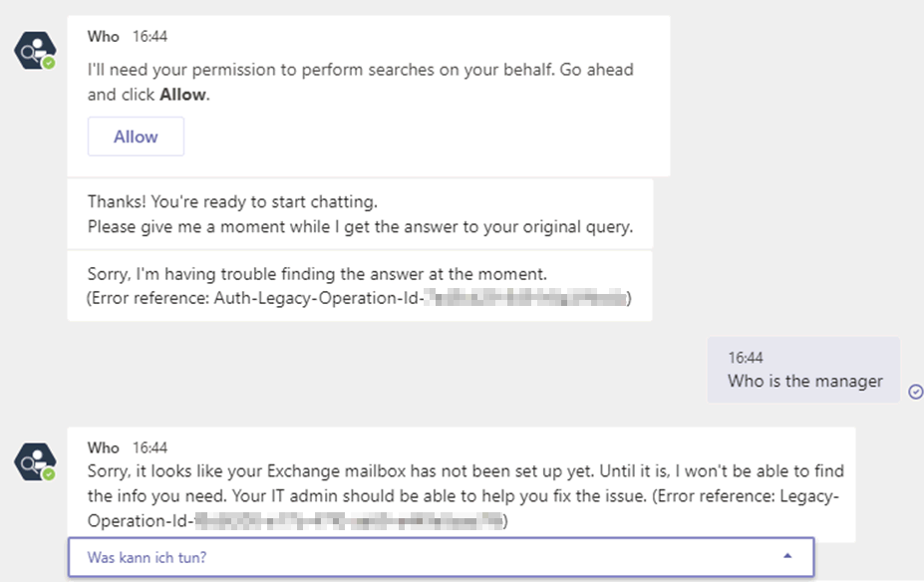Select the 'Who is the manager' message bubble

coord(803,370)
